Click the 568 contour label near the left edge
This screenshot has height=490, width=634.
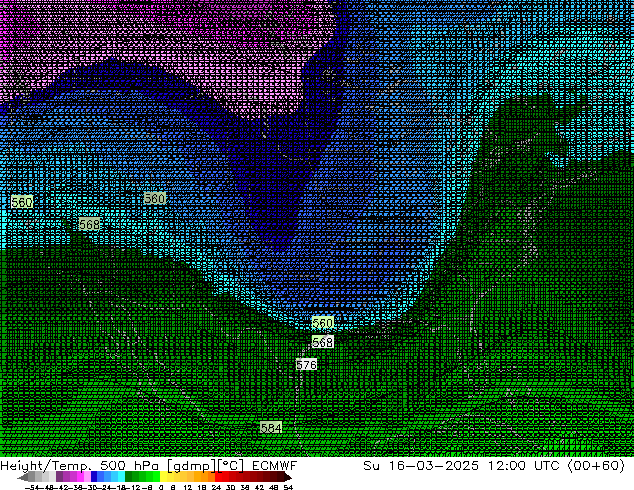point(89,224)
